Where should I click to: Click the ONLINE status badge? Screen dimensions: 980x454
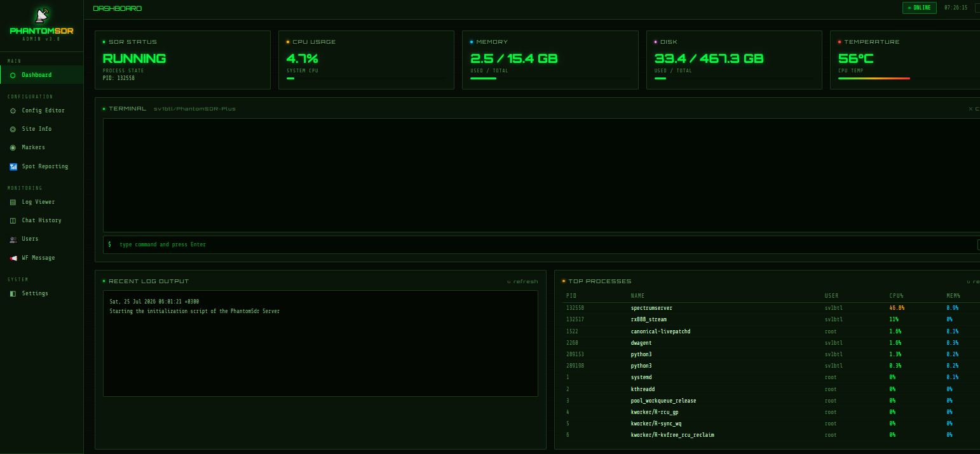pos(919,8)
